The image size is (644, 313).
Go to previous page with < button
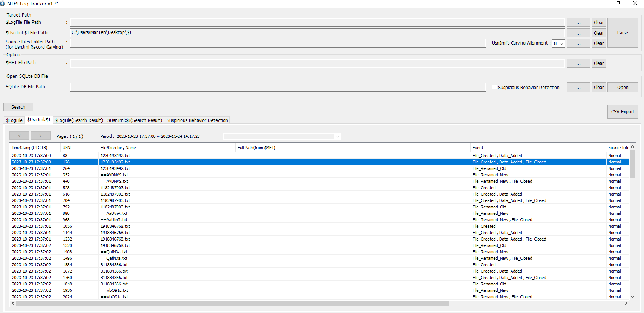19,136
